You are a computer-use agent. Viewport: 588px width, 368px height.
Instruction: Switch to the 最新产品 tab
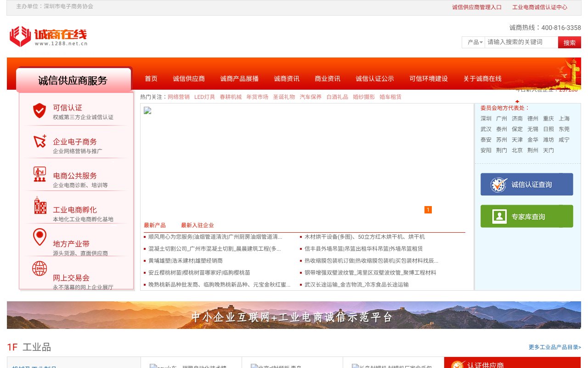(x=156, y=225)
